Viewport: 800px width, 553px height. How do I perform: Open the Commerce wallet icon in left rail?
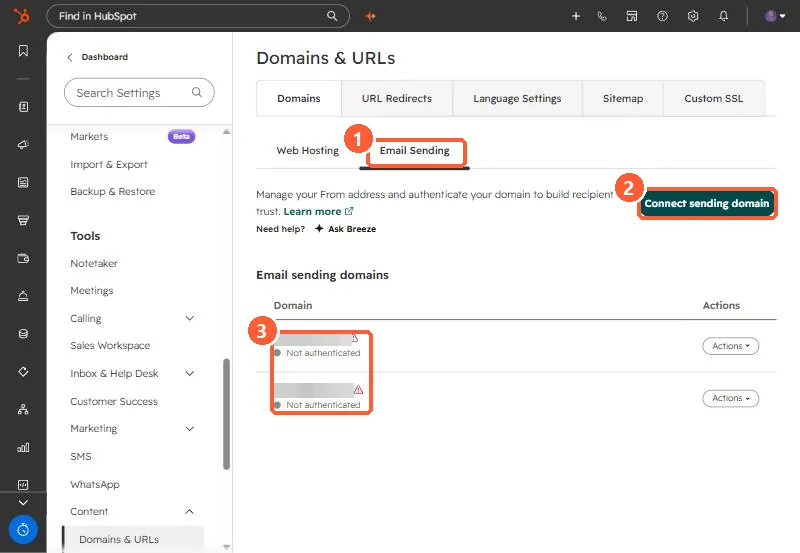click(x=23, y=258)
